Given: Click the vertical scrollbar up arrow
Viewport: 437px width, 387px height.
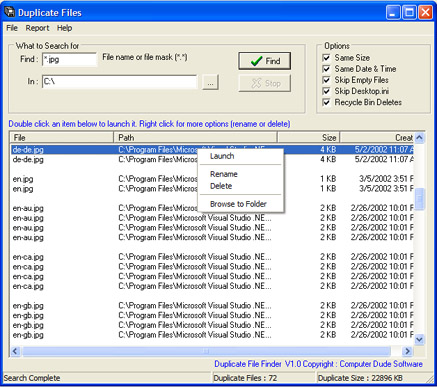Looking at the screenshot, I should (x=419, y=137).
